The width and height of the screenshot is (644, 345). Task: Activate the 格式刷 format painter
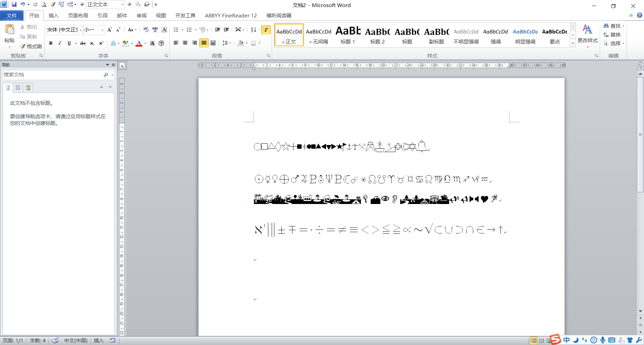31,46
